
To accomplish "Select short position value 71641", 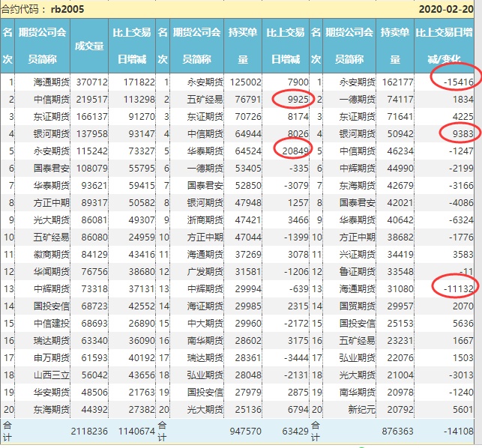I will (400, 116).
